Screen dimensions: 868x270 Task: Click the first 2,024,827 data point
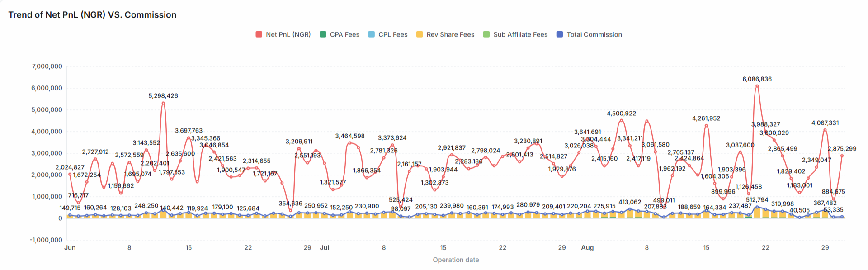click(70, 174)
